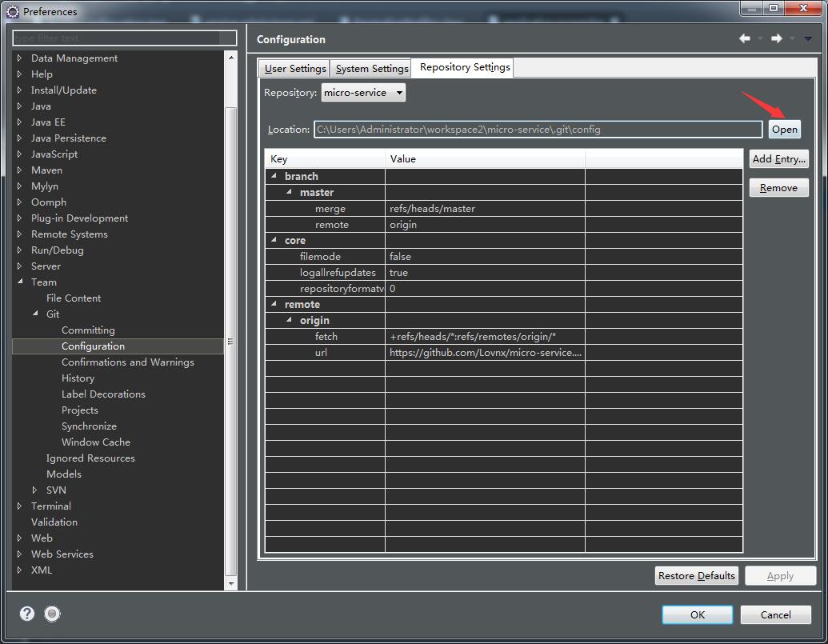The width and height of the screenshot is (828, 644).
Task: Click Restore Defaults
Action: click(697, 576)
